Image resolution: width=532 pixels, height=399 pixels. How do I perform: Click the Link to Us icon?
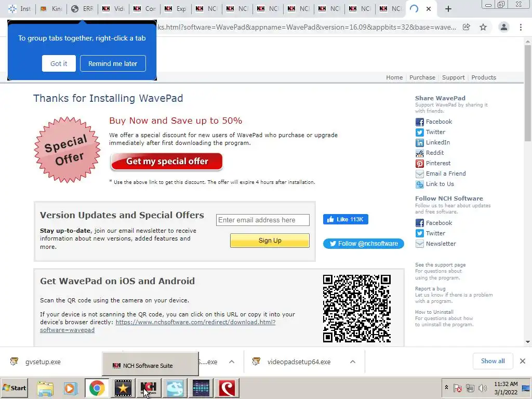420,184
